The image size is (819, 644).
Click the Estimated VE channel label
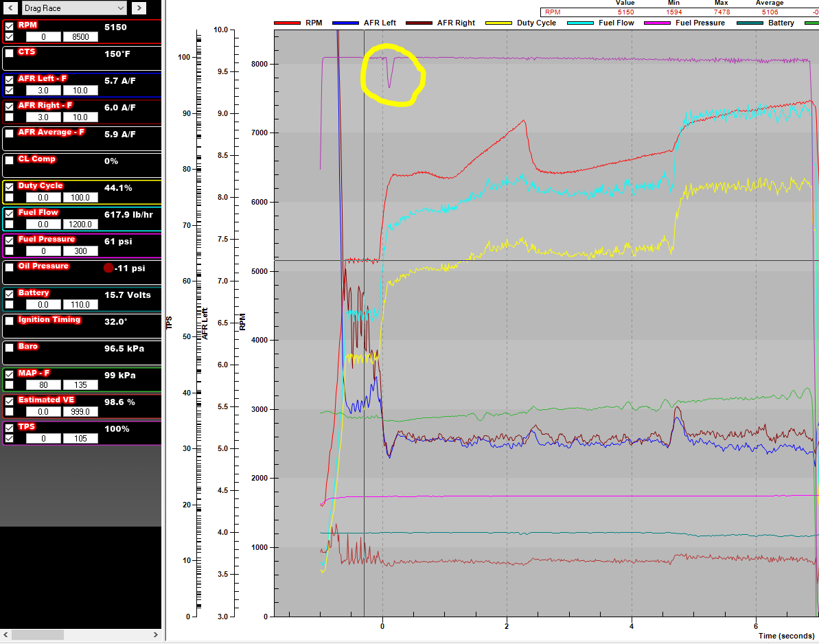pos(46,400)
